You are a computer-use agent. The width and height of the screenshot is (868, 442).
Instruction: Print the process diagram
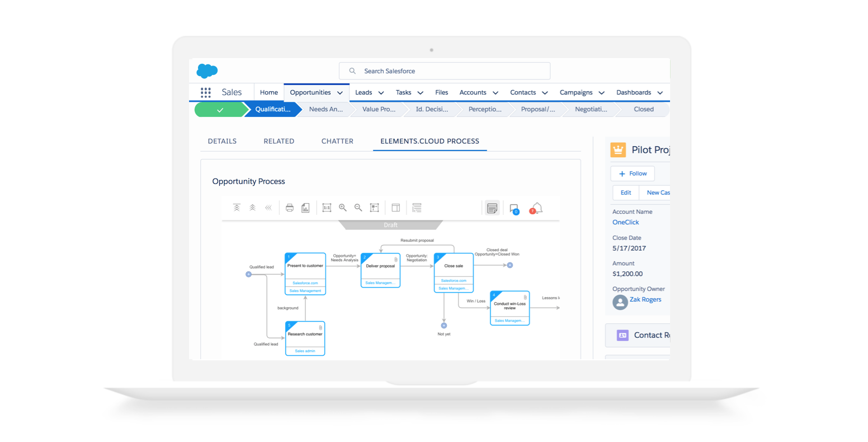point(290,208)
